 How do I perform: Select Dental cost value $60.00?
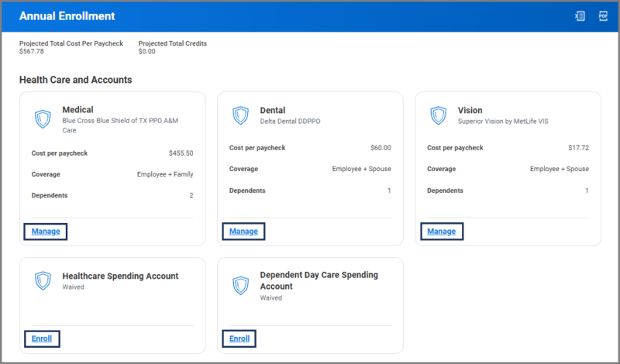click(381, 148)
